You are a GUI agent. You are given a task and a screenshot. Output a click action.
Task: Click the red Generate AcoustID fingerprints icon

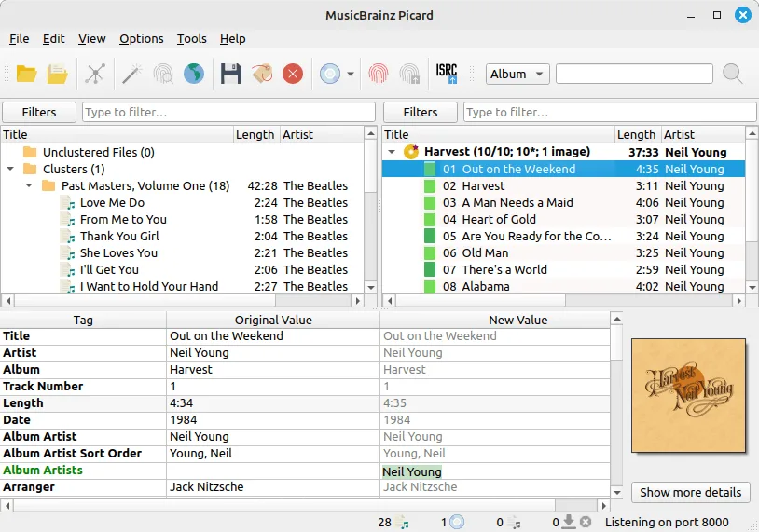coord(378,74)
